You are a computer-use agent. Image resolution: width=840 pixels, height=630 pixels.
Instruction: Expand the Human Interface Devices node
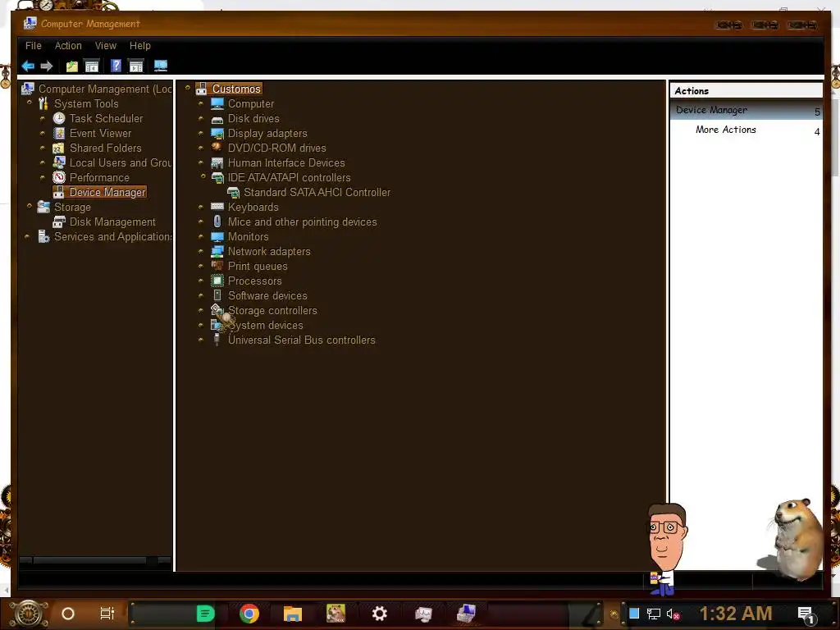coord(201,162)
